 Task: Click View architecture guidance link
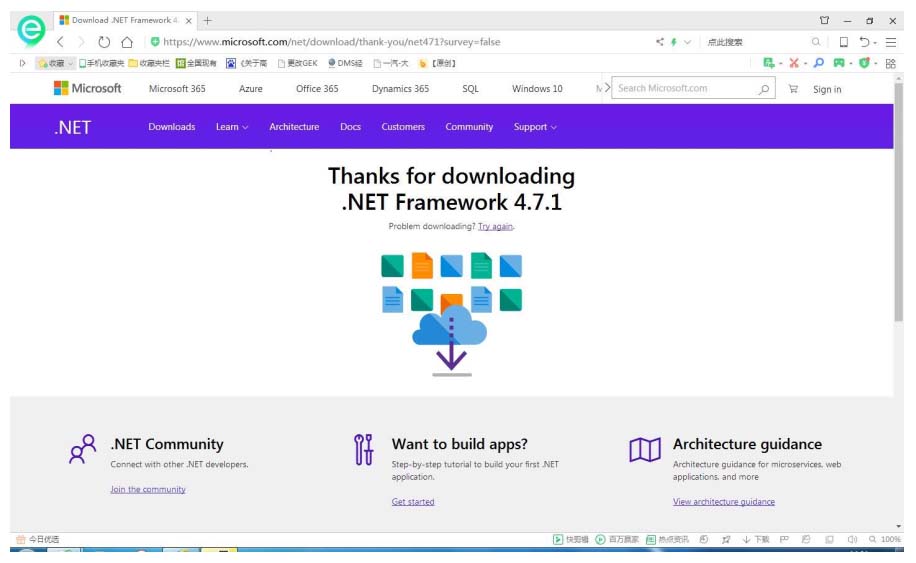point(723,502)
